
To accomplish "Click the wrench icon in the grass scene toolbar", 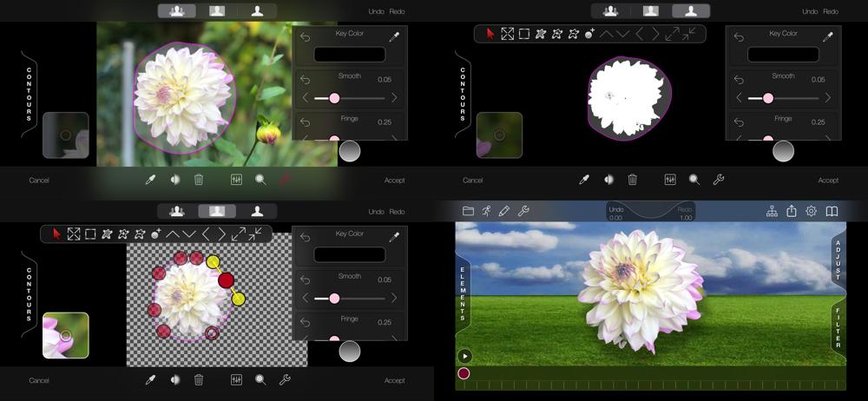I will [523, 211].
